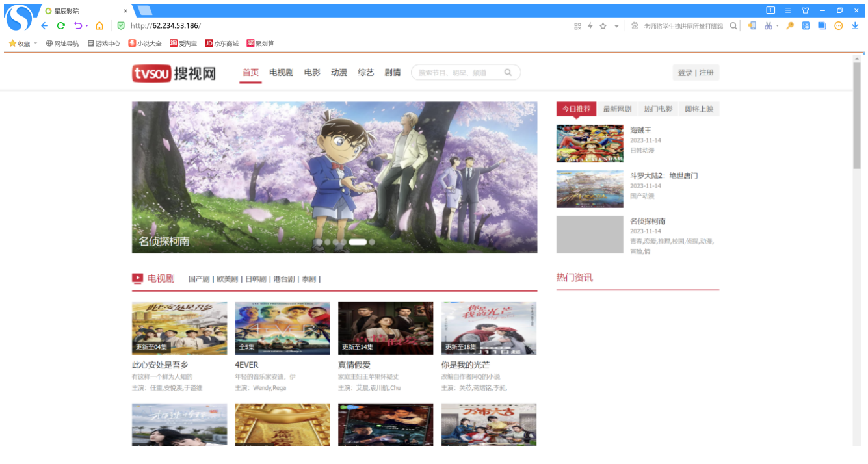
Task: Toggle high-speed mode with the lightning icon
Action: tap(590, 26)
